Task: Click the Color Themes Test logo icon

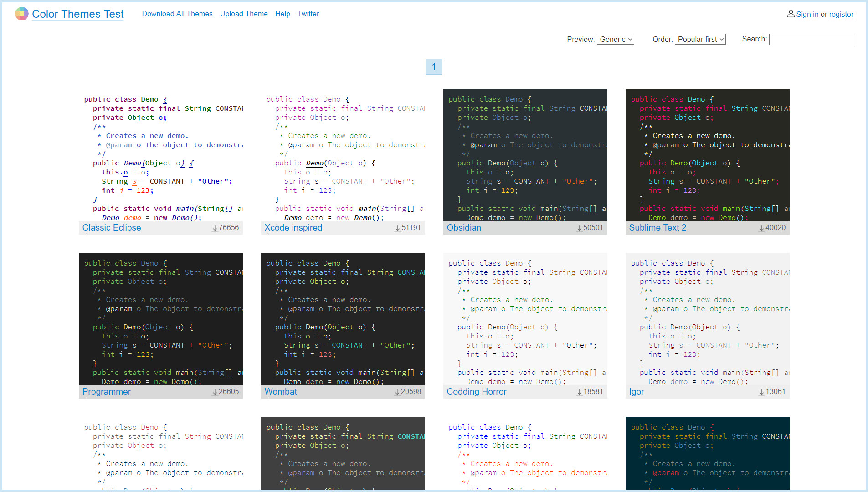Action: coord(22,14)
